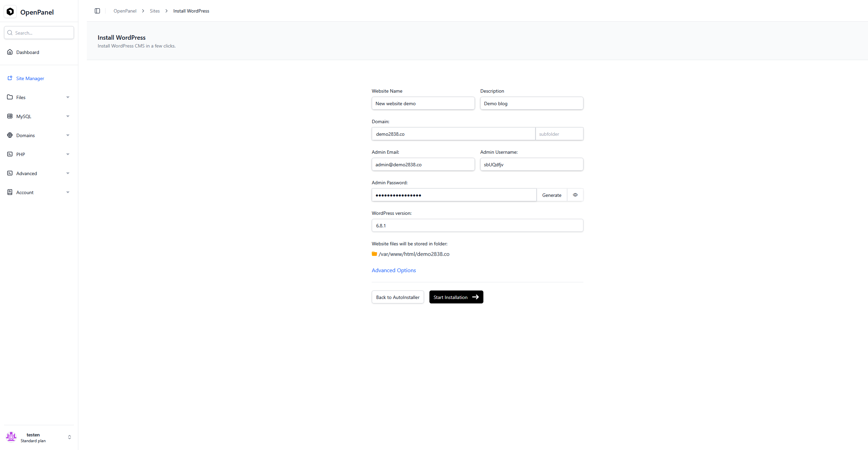
Task: Click the PHP terminal icon
Action: [10, 154]
